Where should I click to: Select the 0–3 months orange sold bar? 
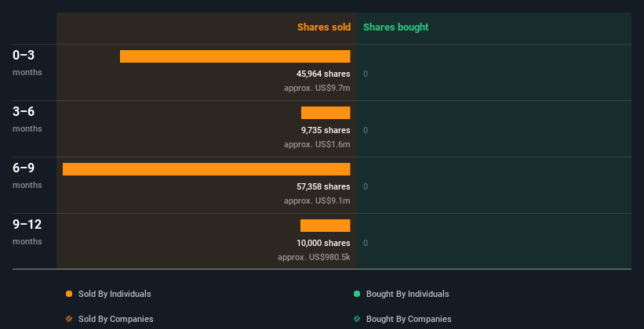click(x=235, y=56)
